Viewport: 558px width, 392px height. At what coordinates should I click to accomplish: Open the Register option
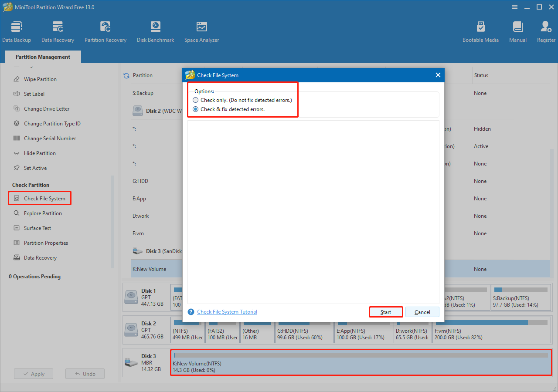546,30
